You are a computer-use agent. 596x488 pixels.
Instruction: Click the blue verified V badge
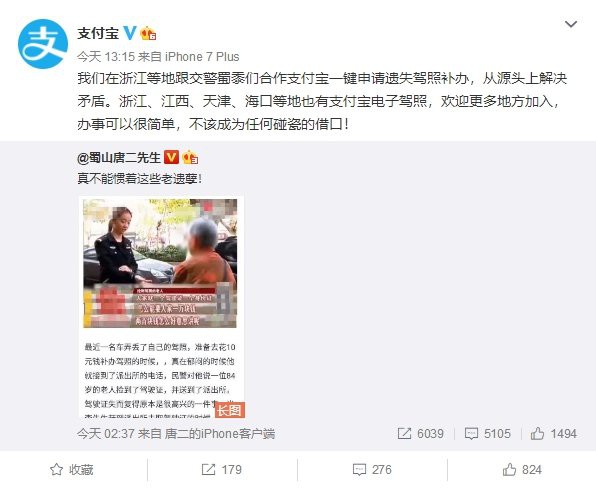(x=129, y=33)
